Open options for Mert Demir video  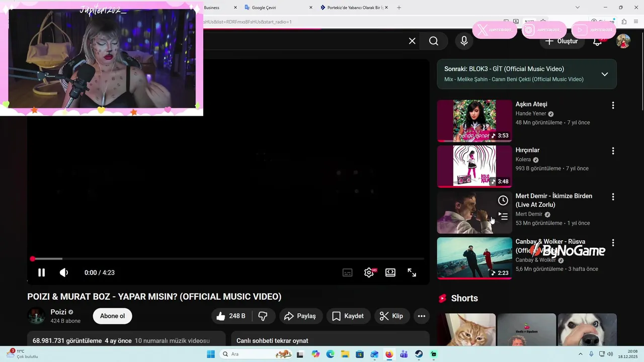[613, 197]
